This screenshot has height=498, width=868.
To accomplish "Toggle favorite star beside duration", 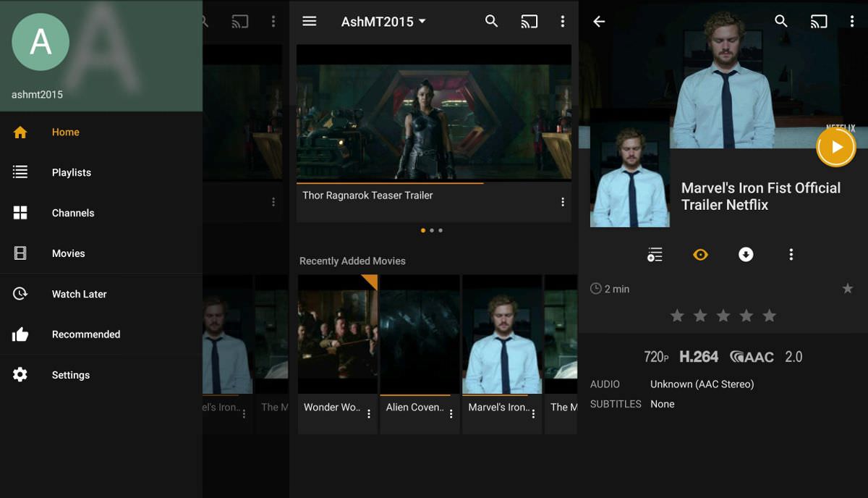I will point(848,289).
